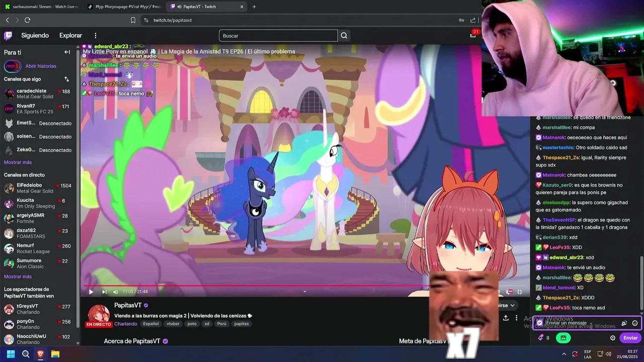
Task: Send the chat message with Enviar
Action: (x=630, y=338)
